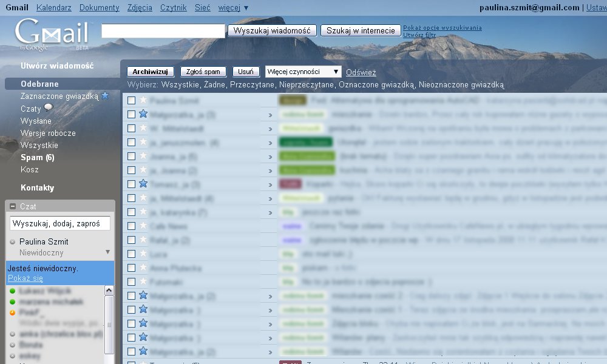Image resolution: width=607 pixels, height=364 pixels.
Task: Click the chat bubble icon beside Czaty
Action: (49, 107)
